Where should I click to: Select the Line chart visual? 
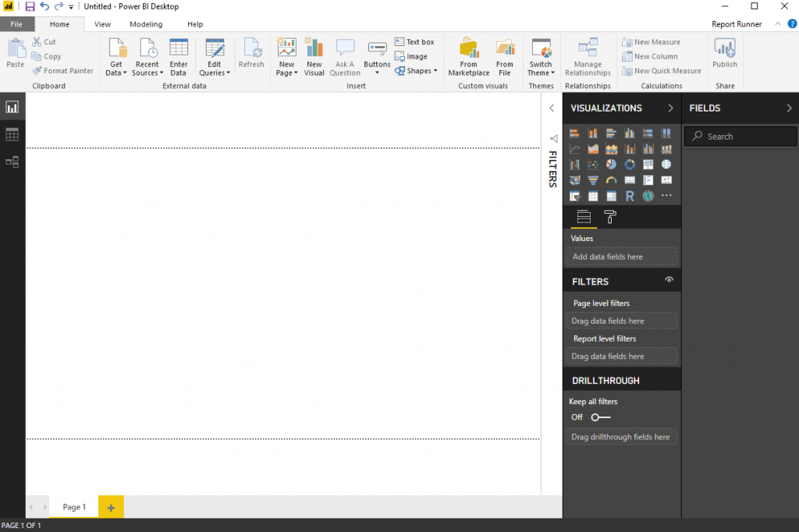pos(574,149)
